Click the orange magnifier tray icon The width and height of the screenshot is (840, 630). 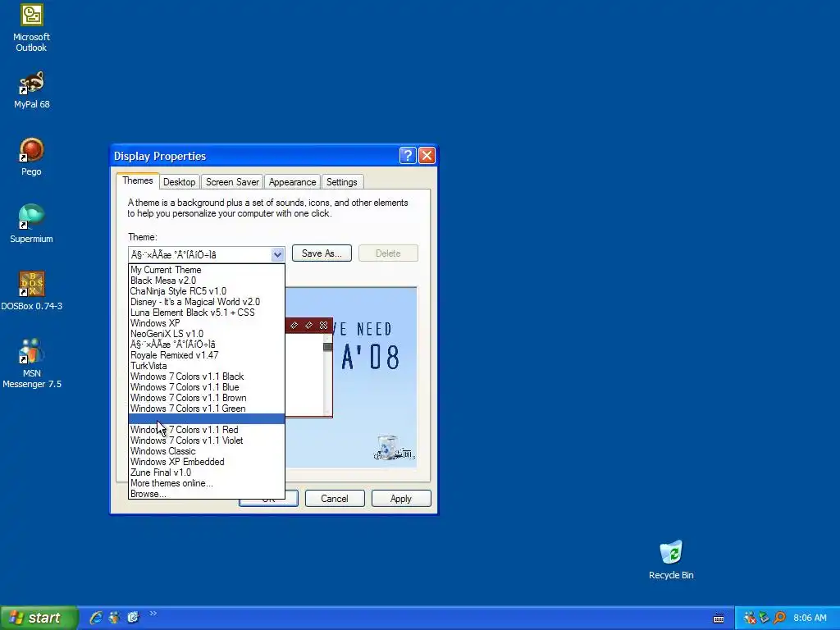779,618
